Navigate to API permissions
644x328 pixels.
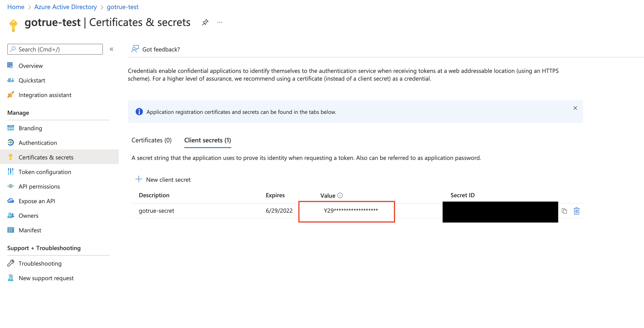pos(39,186)
